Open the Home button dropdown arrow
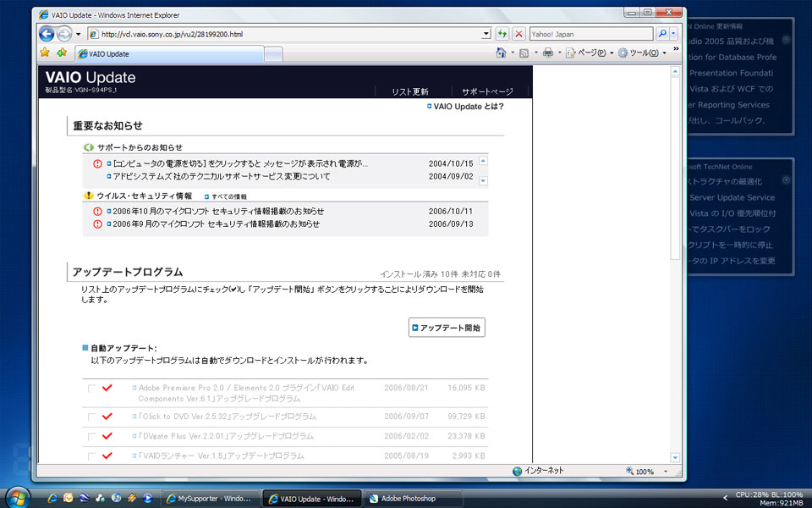This screenshot has height=508, width=812. (513, 52)
